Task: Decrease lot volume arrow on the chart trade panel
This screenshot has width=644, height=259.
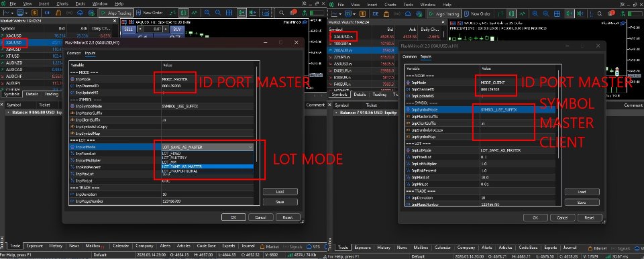Action: tap(140, 30)
